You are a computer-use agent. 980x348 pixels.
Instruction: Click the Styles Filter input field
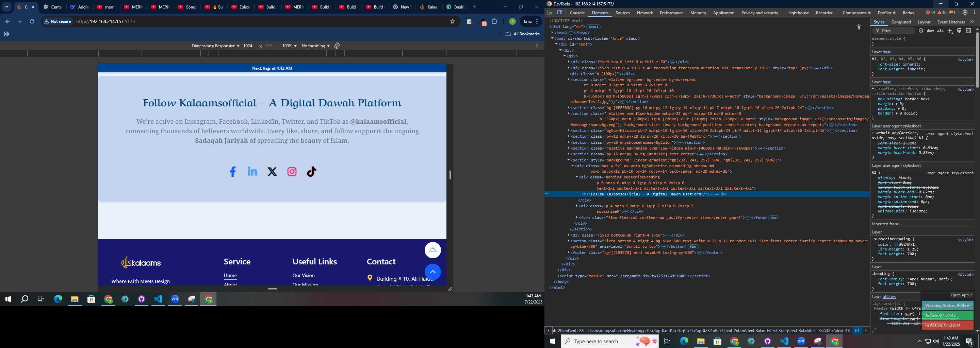click(x=893, y=31)
